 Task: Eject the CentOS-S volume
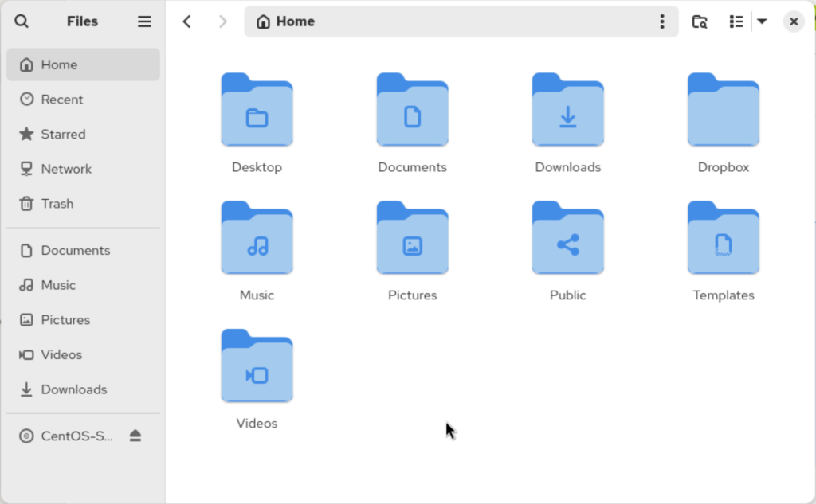click(x=135, y=436)
